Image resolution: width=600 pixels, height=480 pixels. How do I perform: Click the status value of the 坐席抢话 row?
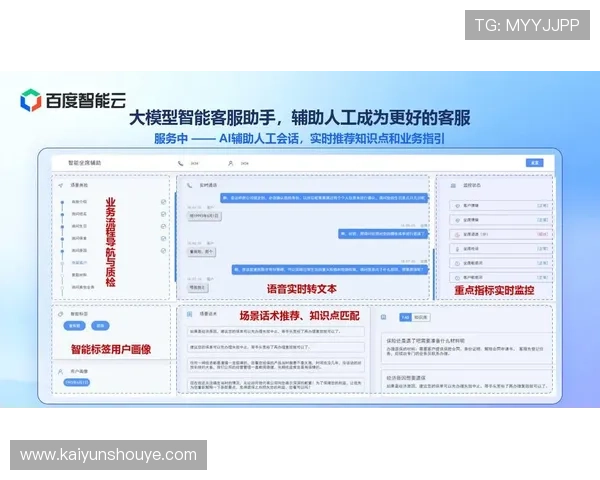pyautogui.click(x=543, y=249)
